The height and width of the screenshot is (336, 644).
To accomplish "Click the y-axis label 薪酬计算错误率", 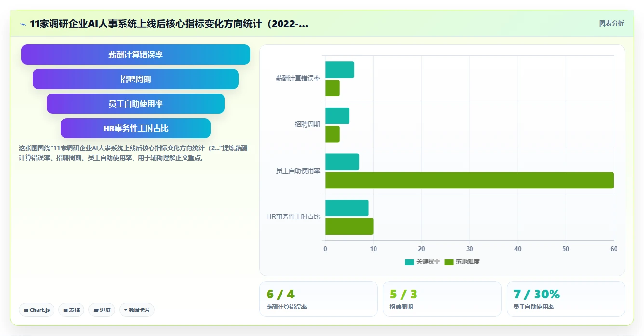I will (298, 79).
